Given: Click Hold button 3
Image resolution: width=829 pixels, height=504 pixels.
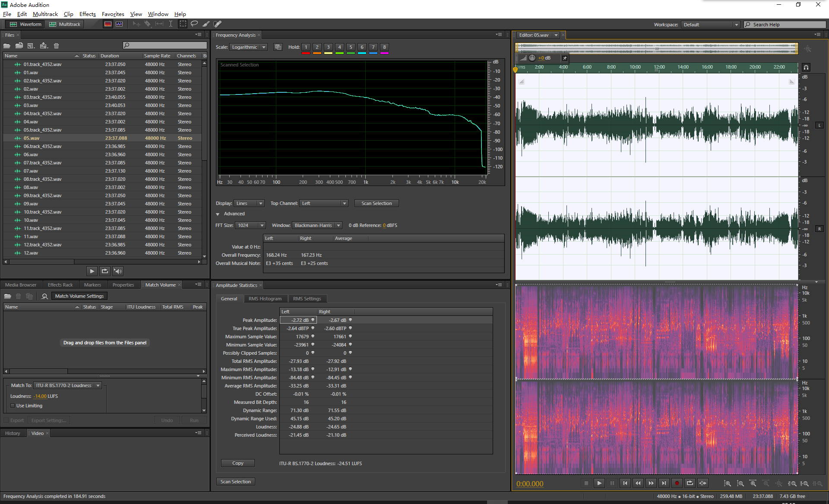Looking at the screenshot, I should coord(328,47).
